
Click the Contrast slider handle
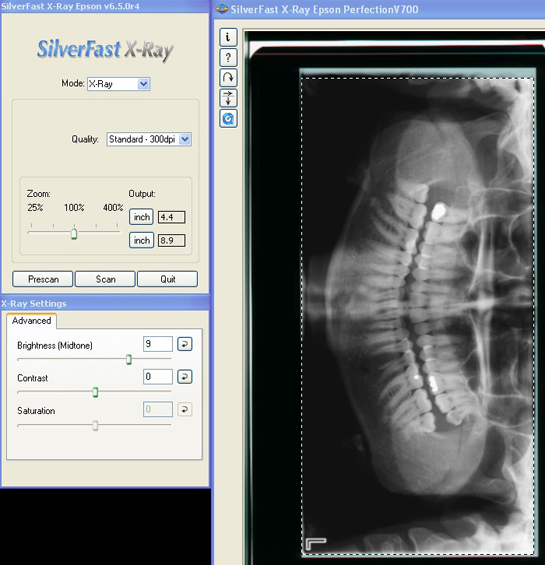point(95,392)
